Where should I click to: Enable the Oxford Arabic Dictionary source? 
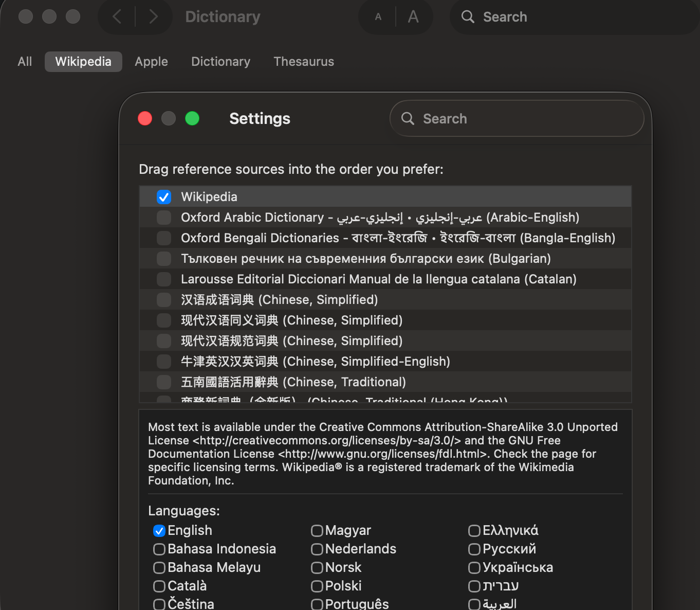tap(164, 218)
